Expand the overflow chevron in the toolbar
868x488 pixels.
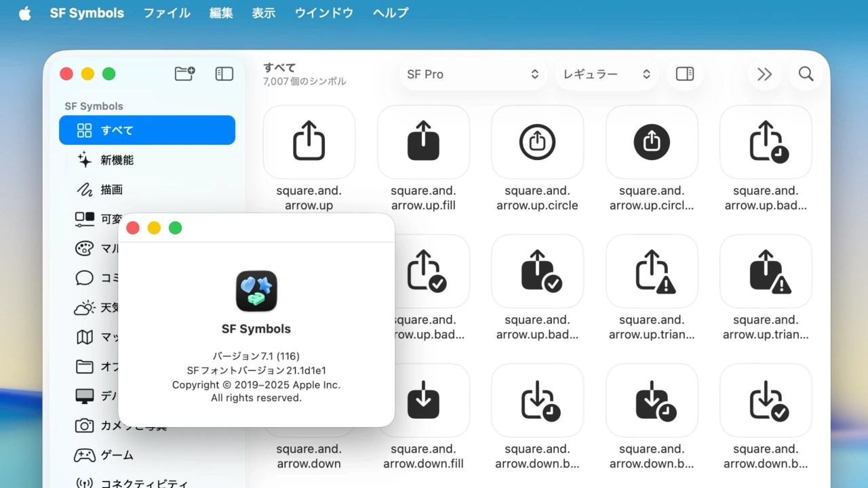tap(765, 74)
